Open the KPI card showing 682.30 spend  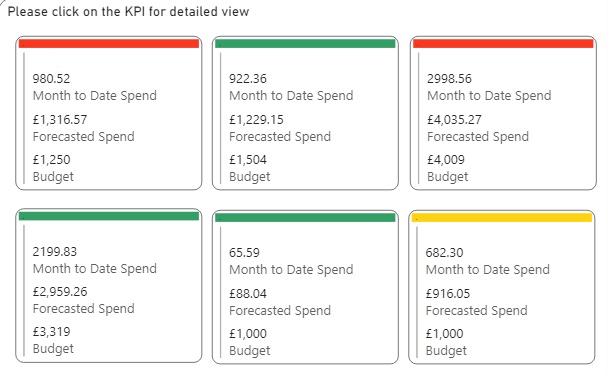502,287
